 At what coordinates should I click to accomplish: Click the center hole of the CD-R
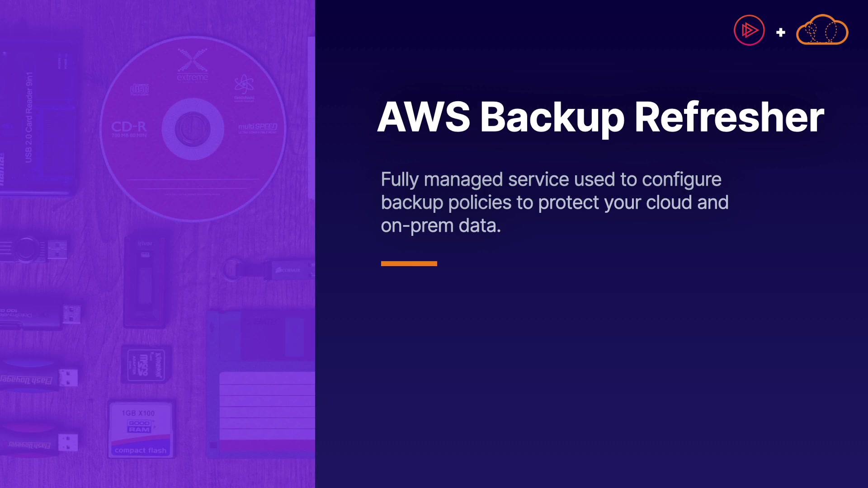pyautogui.click(x=193, y=129)
